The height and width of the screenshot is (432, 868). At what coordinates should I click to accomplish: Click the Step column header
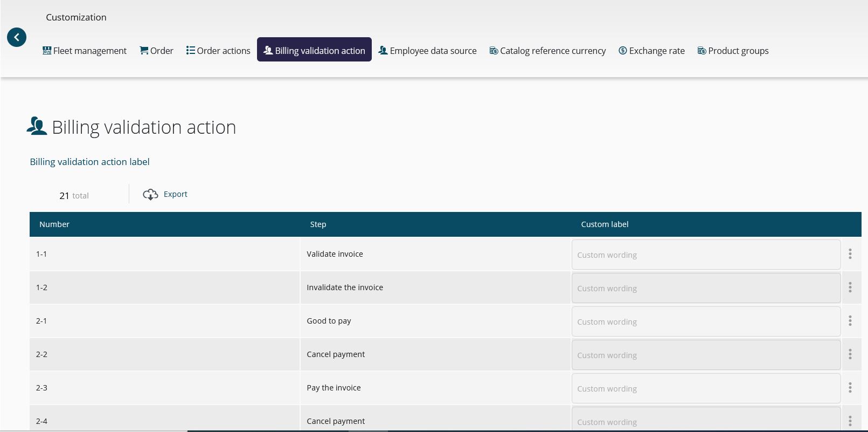coord(318,224)
